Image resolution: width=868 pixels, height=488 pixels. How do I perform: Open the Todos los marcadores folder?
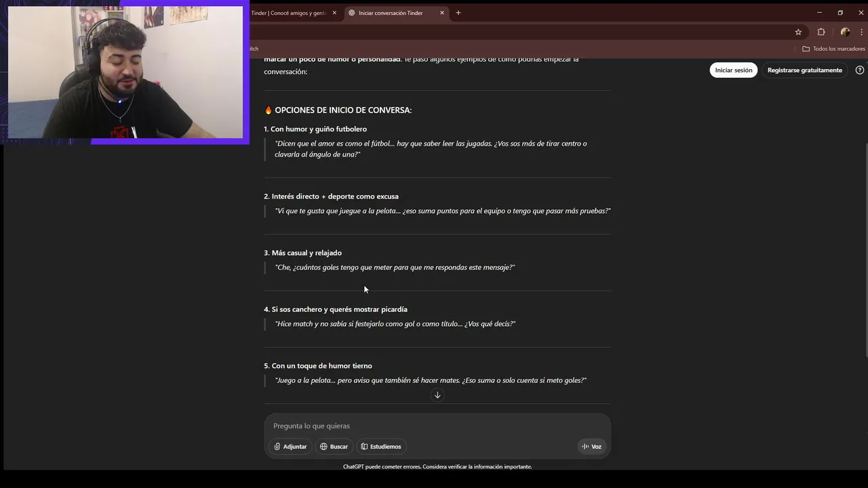click(833, 49)
